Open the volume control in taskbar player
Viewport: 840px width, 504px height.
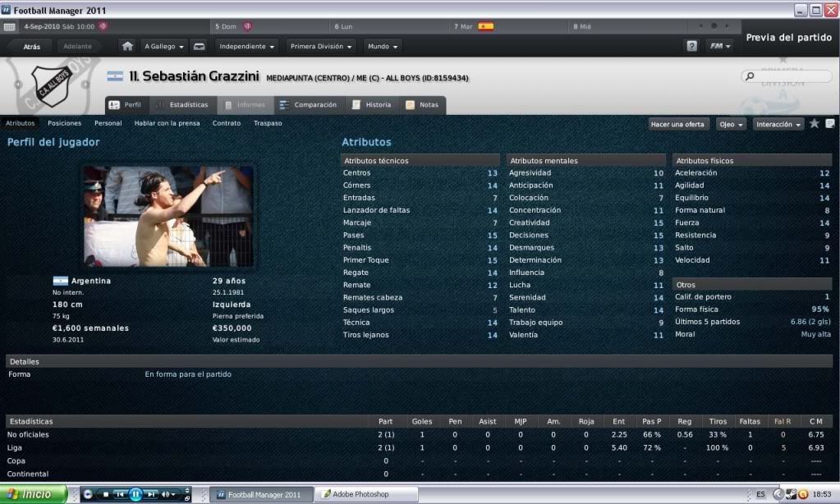tap(169, 494)
